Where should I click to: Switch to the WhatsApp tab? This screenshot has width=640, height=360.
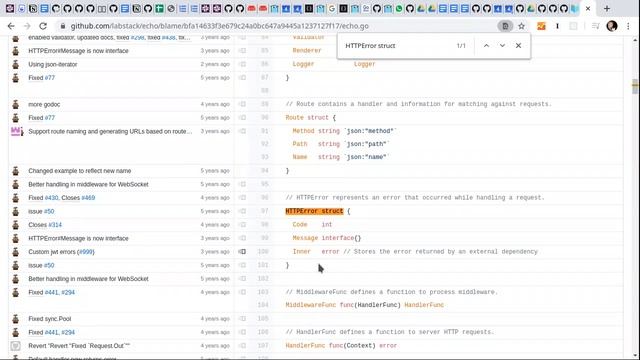(x=399, y=8)
